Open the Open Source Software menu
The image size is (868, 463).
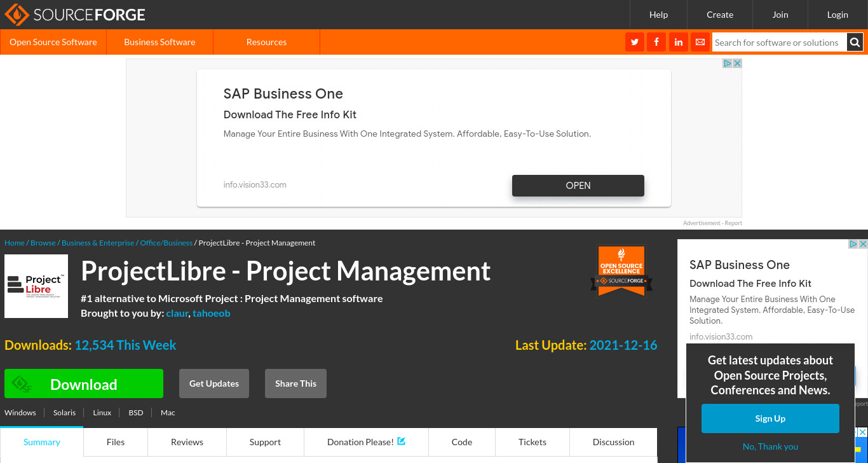click(x=53, y=42)
